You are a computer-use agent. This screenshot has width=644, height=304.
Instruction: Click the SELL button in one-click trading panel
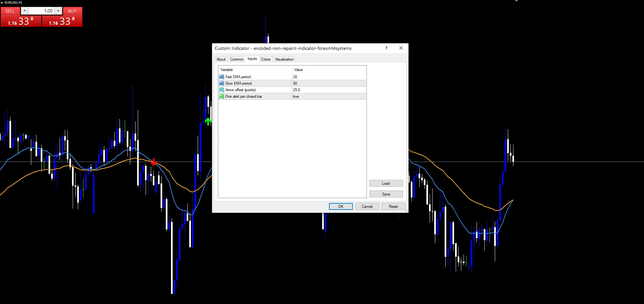click(10, 11)
